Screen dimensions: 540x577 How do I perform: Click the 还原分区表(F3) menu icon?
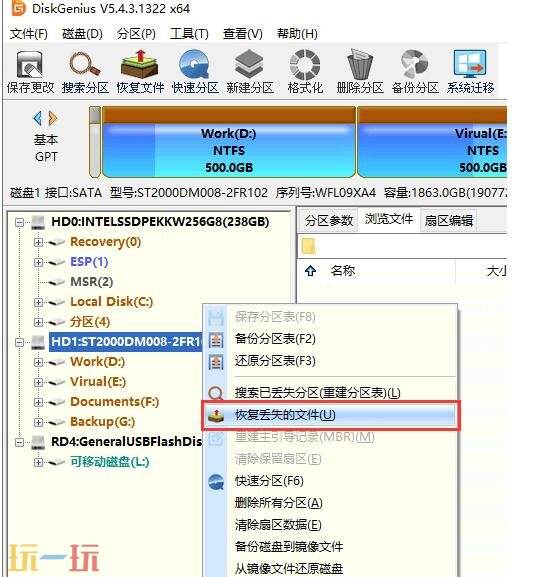pyautogui.click(x=216, y=362)
